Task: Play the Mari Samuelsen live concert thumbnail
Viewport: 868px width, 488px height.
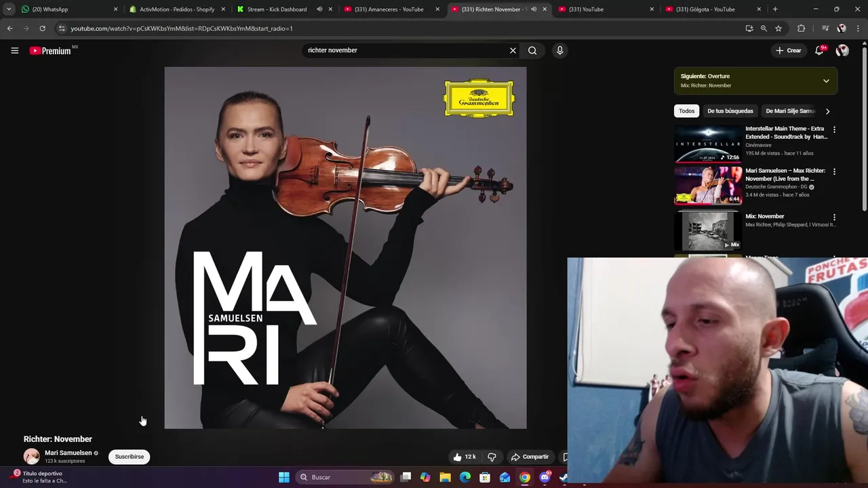Action: (x=708, y=185)
